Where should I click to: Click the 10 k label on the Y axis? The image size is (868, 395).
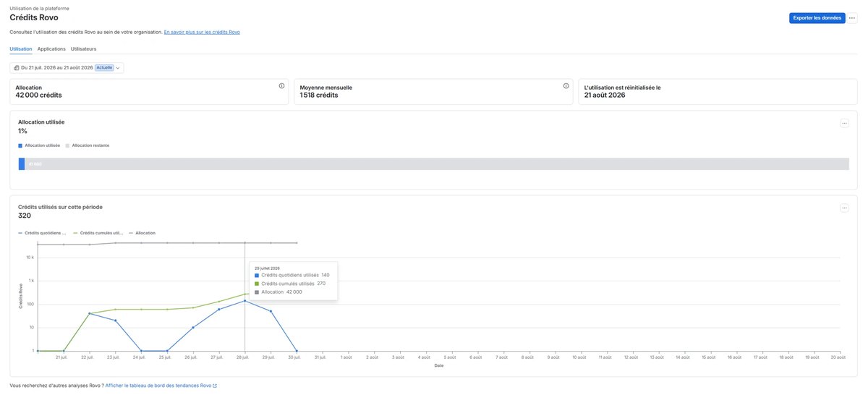[x=30, y=258]
